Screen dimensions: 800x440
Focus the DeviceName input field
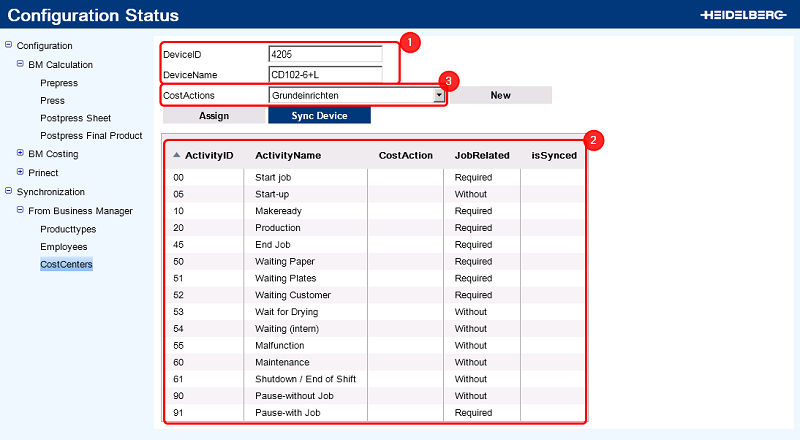pyautogui.click(x=325, y=74)
